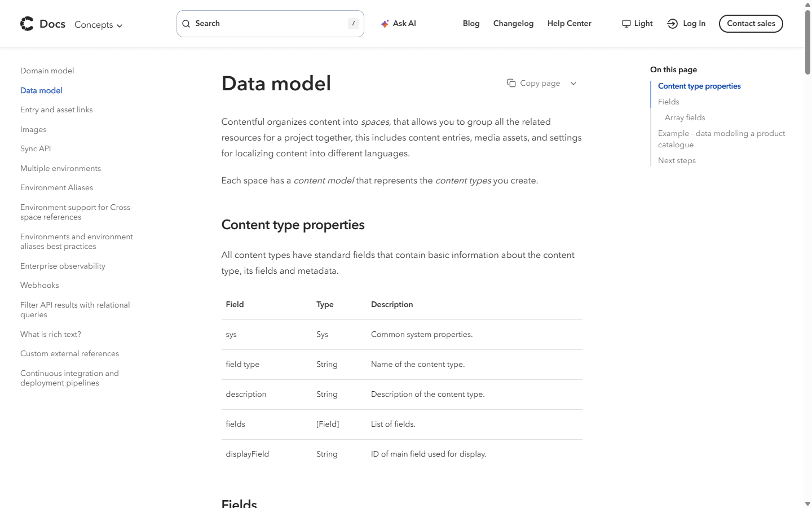This screenshot has height=508, width=812.
Task: Jump to Next steps in outline
Action: coord(677,160)
